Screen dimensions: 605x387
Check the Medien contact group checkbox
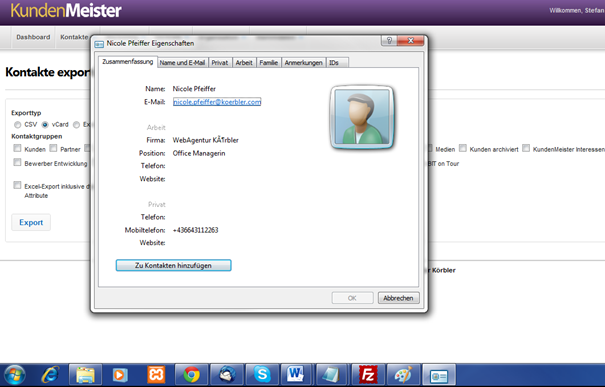(429, 148)
